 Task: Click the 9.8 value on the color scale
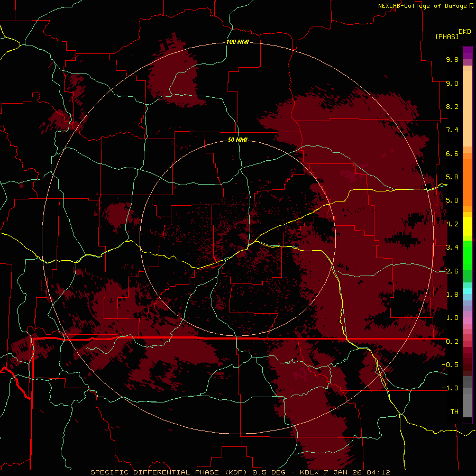tap(452, 59)
